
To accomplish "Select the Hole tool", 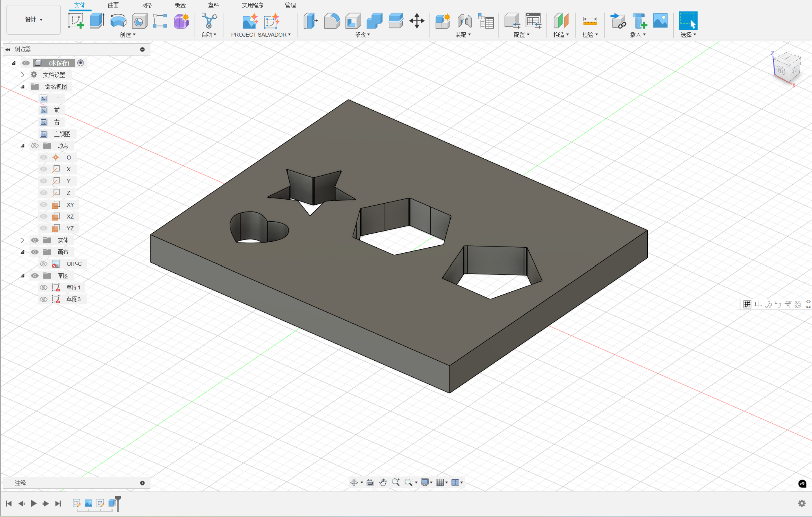I will pos(139,21).
